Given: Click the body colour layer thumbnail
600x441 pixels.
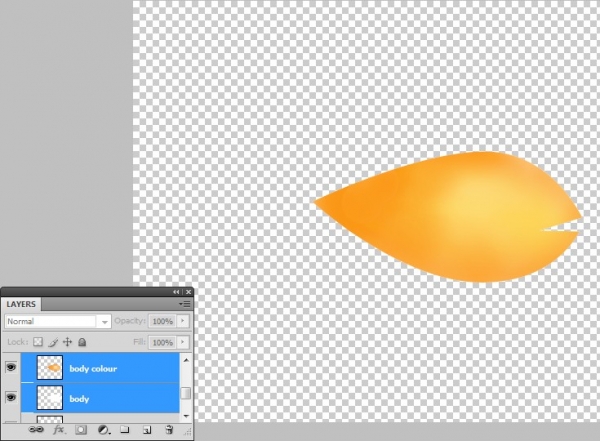Looking at the screenshot, I should (50, 368).
